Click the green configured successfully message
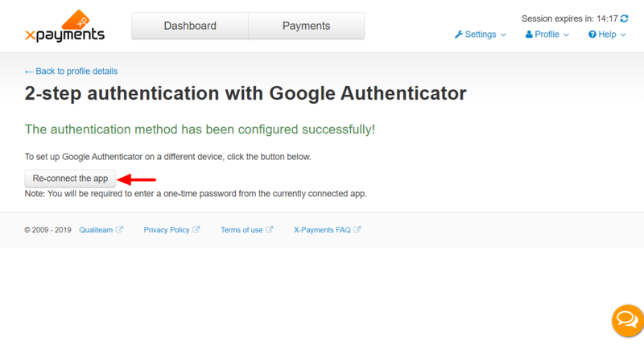Screen dimensions: 644x345 tap(200, 129)
